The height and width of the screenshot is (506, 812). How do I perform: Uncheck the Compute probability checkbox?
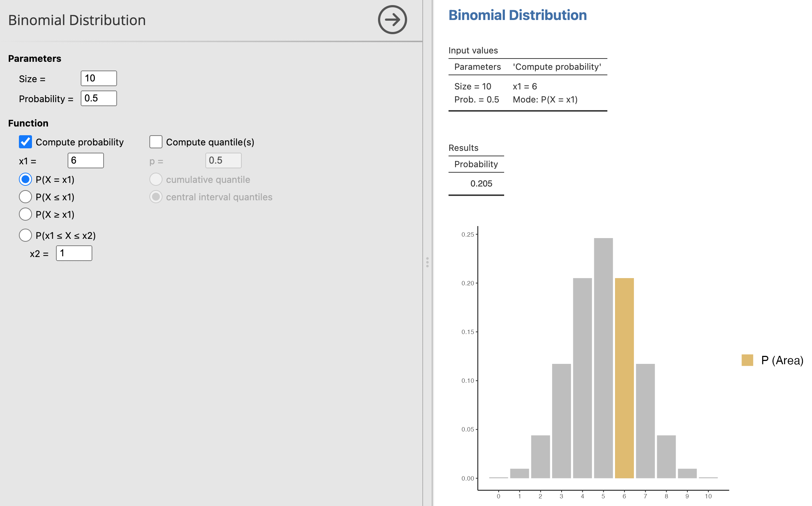(x=25, y=142)
